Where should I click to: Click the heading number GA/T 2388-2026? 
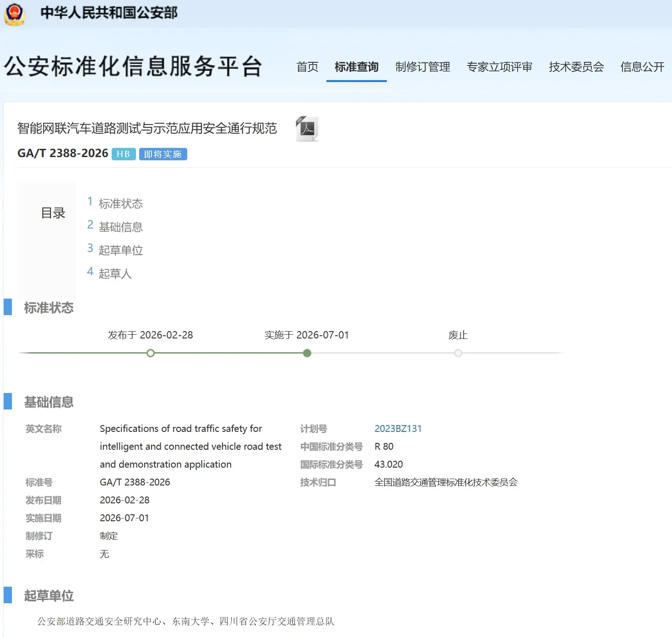point(63,153)
